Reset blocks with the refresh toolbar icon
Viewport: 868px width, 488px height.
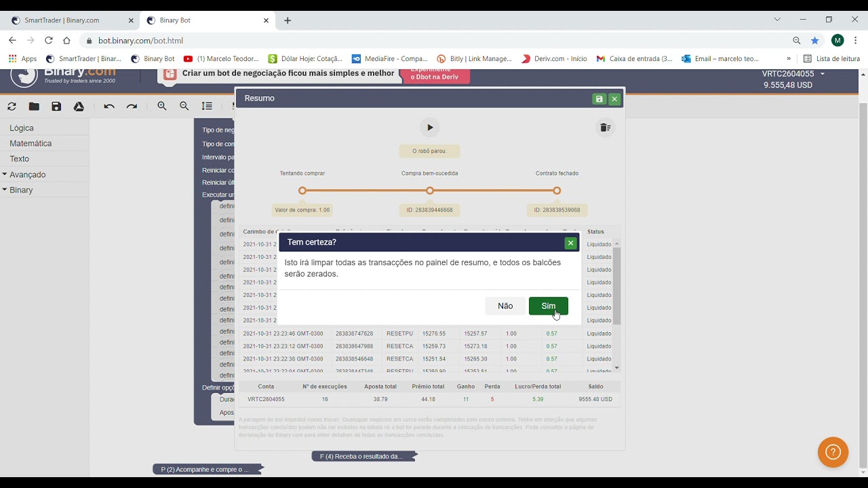pos(12,106)
